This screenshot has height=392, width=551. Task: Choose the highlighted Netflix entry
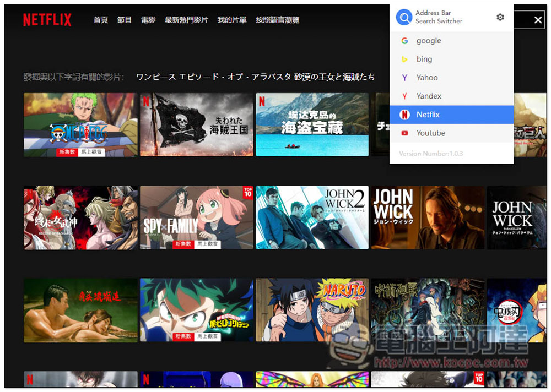[452, 115]
